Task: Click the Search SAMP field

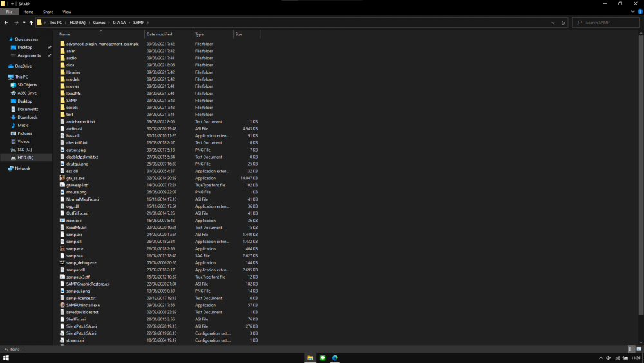Action: tap(606, 23)
